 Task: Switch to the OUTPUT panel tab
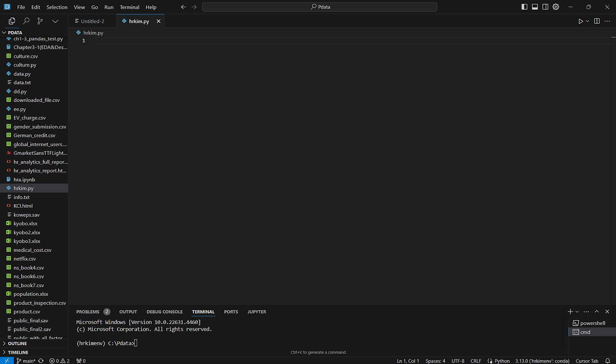click(x=128, y=312)
